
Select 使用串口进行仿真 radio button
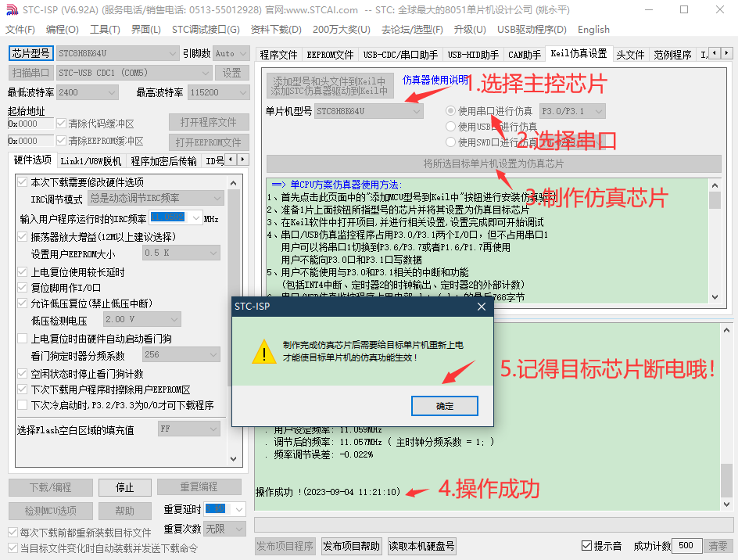click(450, 111)
